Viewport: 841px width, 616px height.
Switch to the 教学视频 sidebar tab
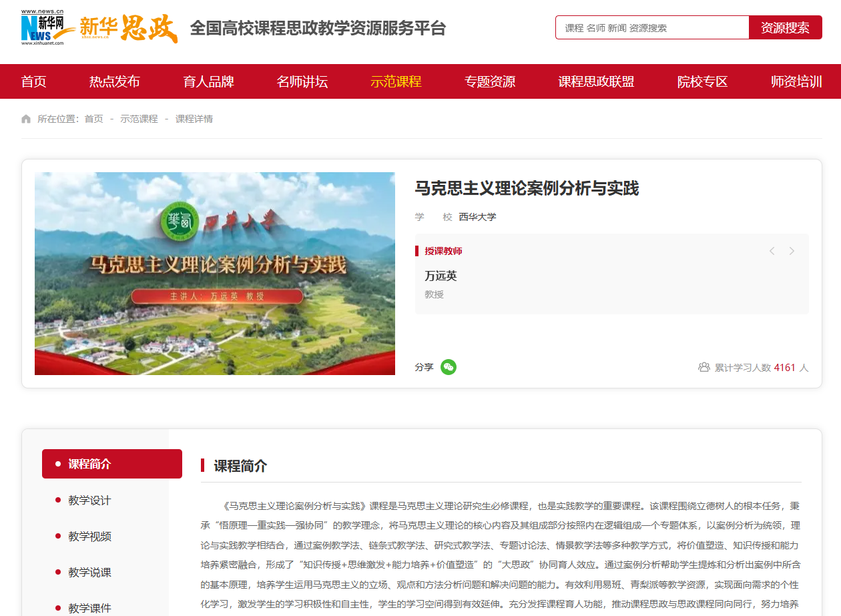(x=89, y=537)
